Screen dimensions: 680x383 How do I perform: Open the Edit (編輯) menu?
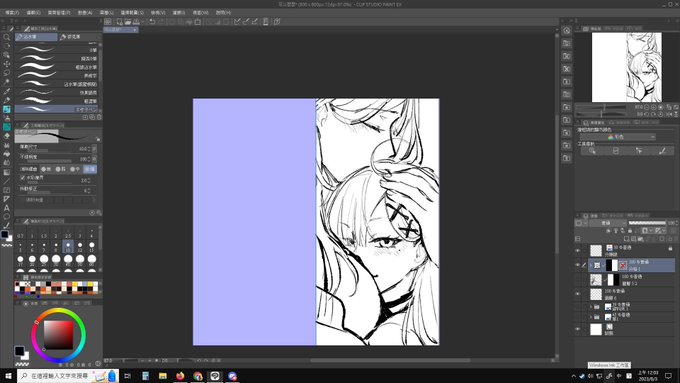pyautogui.click(x=33, y=13)
